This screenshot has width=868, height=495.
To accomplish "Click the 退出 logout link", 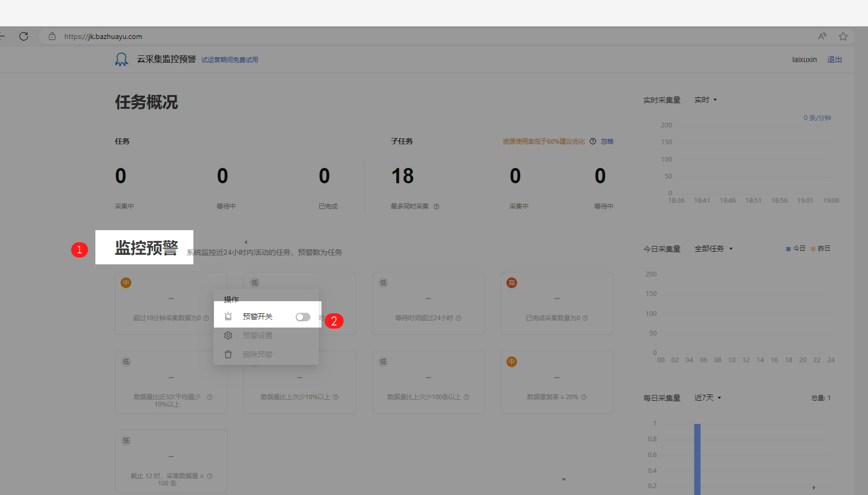I will (835, 60).
